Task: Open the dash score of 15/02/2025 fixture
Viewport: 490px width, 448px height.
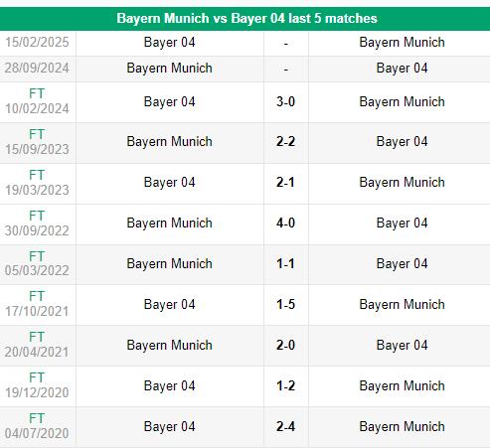Action: (286, 44)
